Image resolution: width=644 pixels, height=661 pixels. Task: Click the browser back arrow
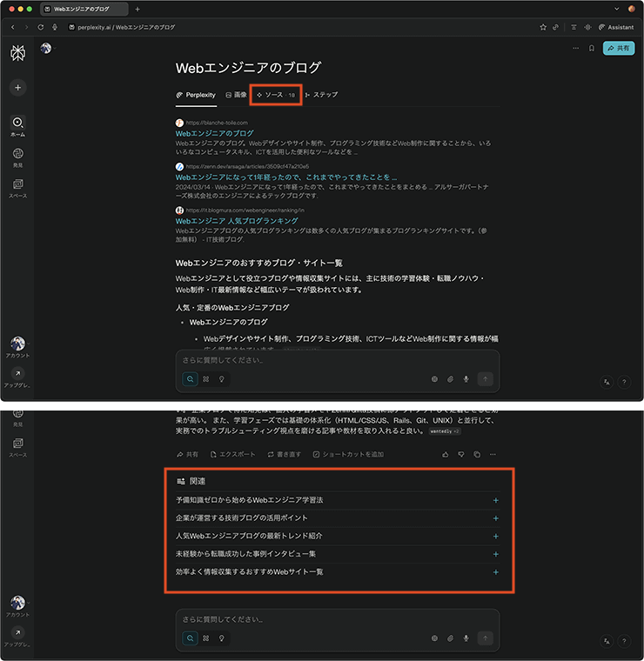pyautogui.click(x=13, y=27)
